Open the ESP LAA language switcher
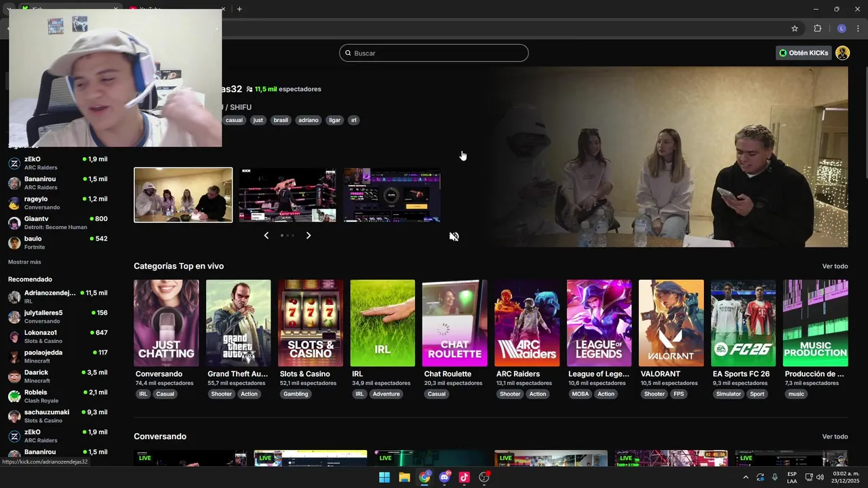This screenshot has width=868, height=488. (792, 477)
